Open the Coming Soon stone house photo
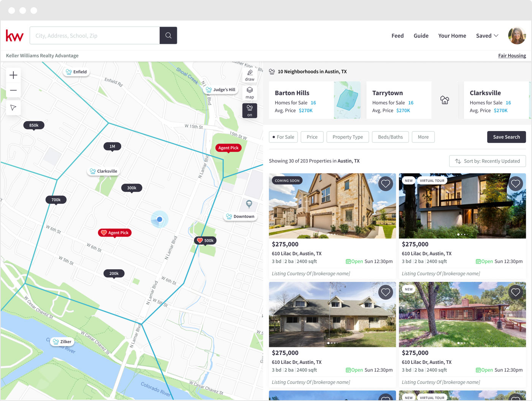 click(332, 206)
